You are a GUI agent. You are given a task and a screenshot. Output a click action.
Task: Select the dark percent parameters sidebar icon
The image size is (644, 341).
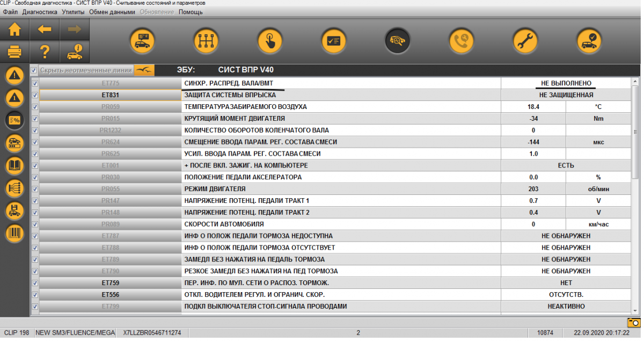(14, 120)
